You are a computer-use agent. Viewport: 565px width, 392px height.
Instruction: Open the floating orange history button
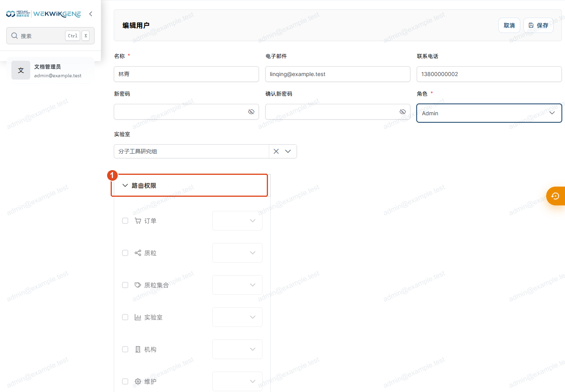(x=556, y=196)
